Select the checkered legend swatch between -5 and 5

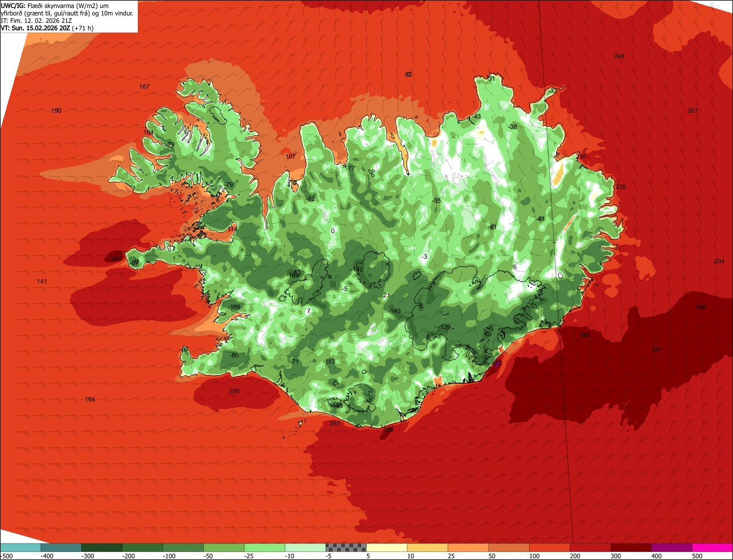point(346,547)
